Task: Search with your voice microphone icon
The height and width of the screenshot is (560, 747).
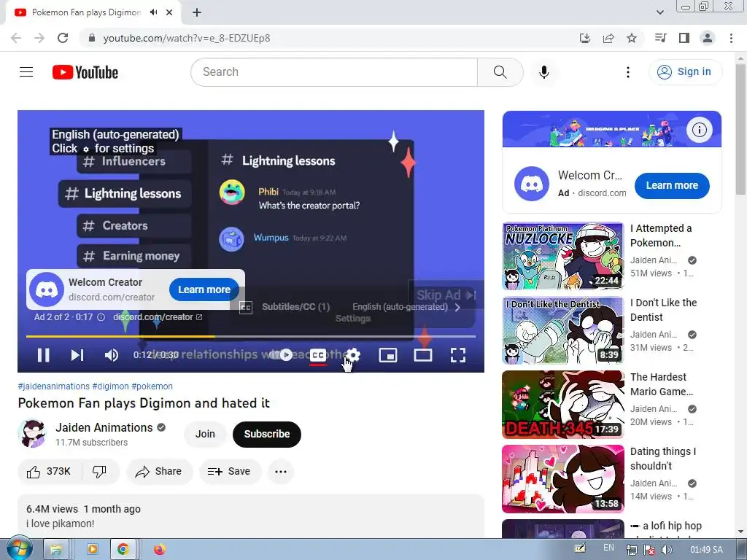Action: tap(543, 72)
